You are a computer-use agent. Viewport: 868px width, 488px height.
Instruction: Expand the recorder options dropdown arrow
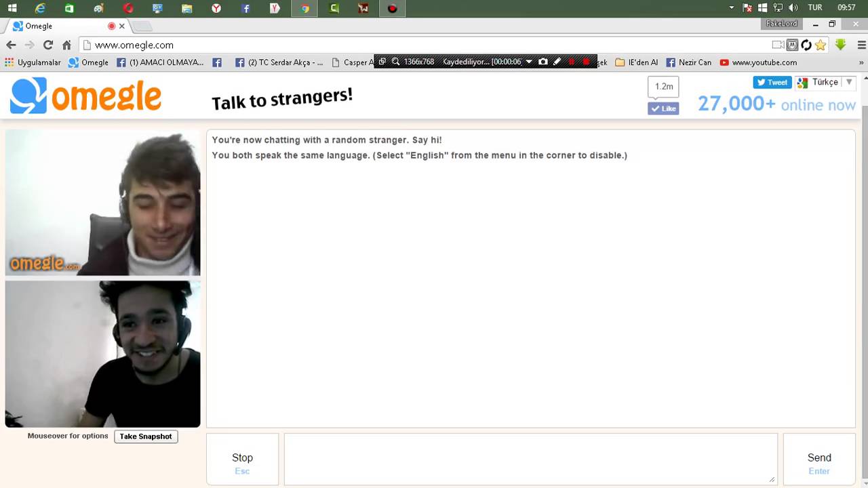[x=529, y=62]
